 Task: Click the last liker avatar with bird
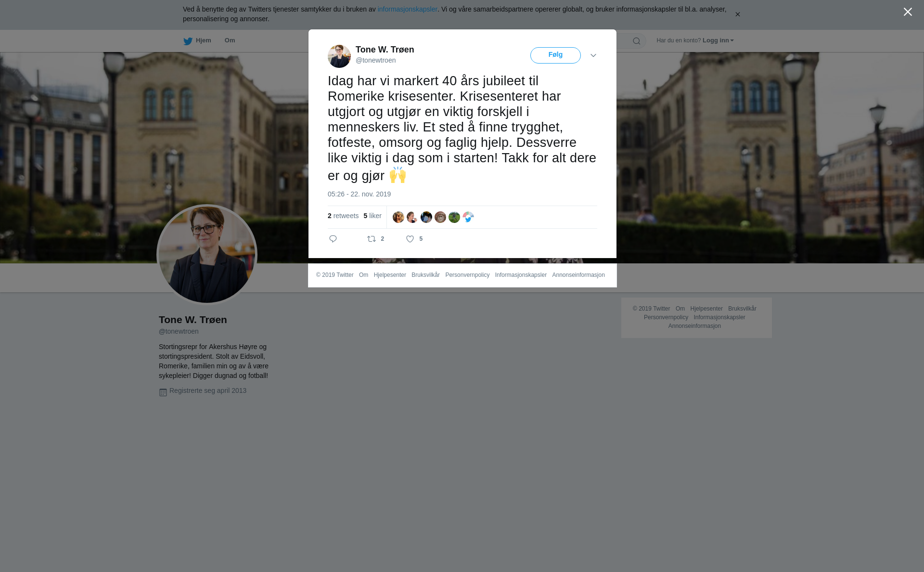pos(468,217)
